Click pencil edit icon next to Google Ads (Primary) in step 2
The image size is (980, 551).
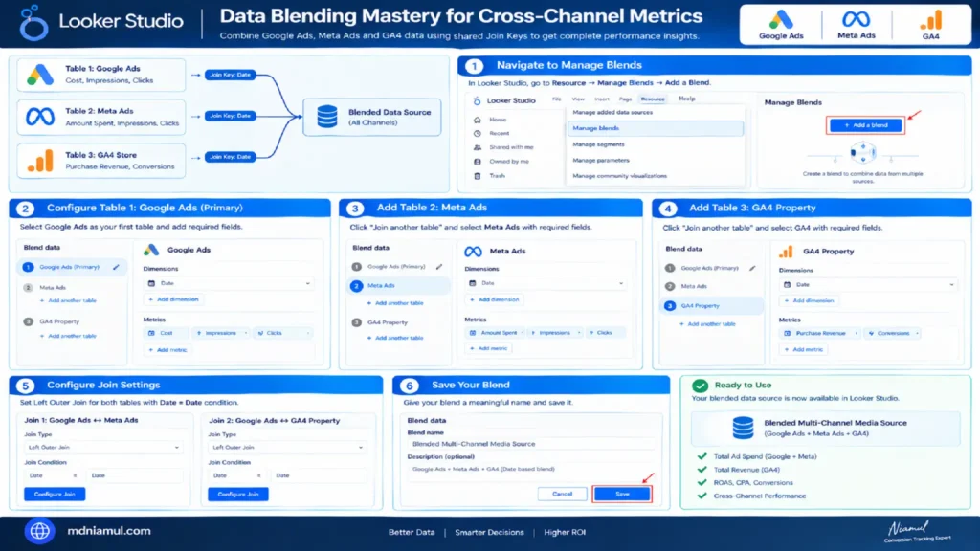click(116, 267)
